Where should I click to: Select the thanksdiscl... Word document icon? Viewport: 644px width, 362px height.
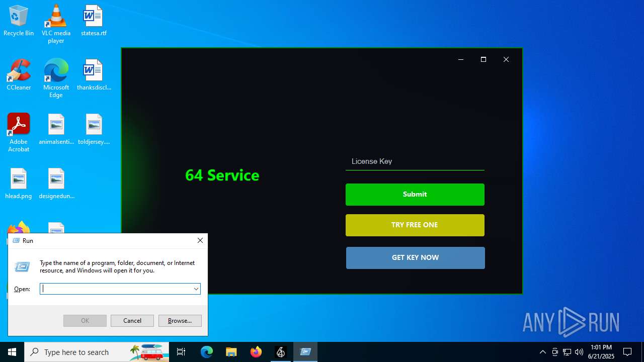coord(94,75)
